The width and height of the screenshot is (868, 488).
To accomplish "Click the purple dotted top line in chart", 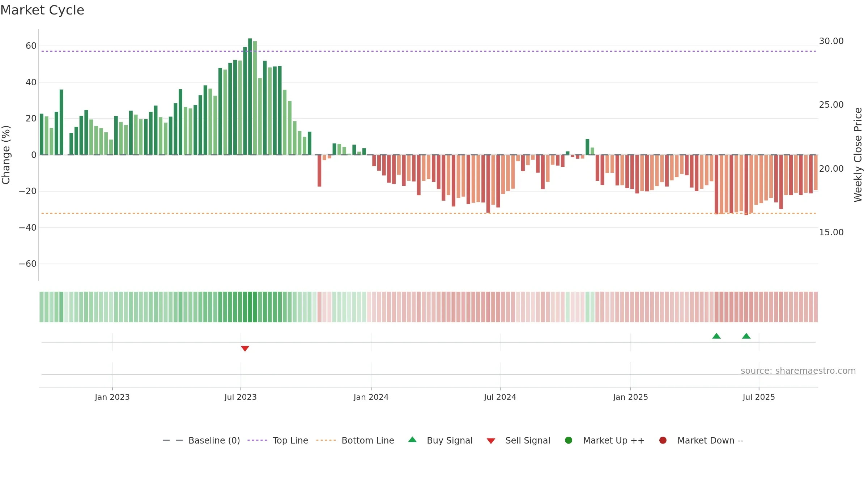I will pyautogui.click(x=429, y=51).
